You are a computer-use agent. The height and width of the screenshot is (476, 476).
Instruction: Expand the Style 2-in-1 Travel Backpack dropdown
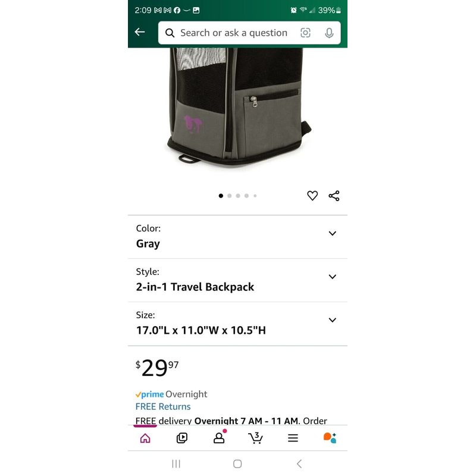point(237,280)
